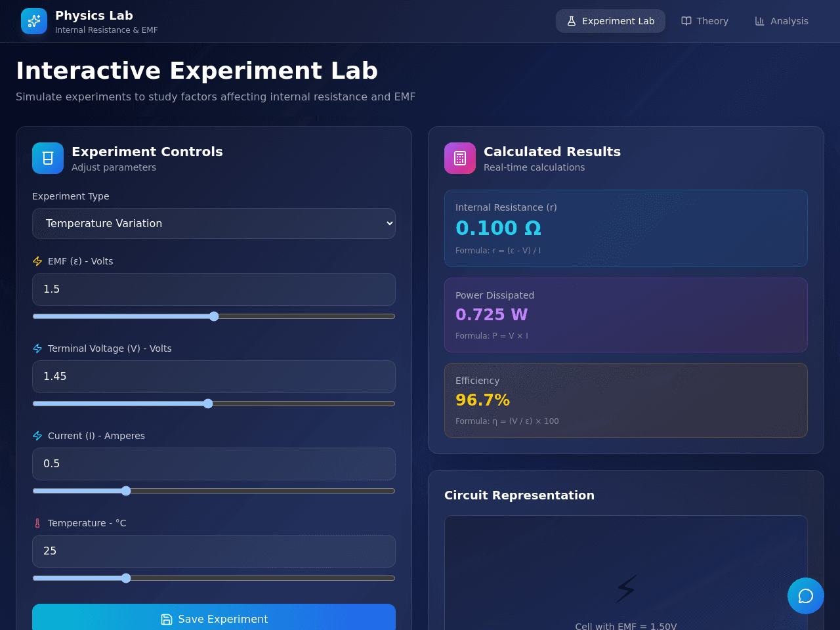Focus the Terminal Voltage input field
The width and height of the screenshot is (840, 630).
point(214,377)
